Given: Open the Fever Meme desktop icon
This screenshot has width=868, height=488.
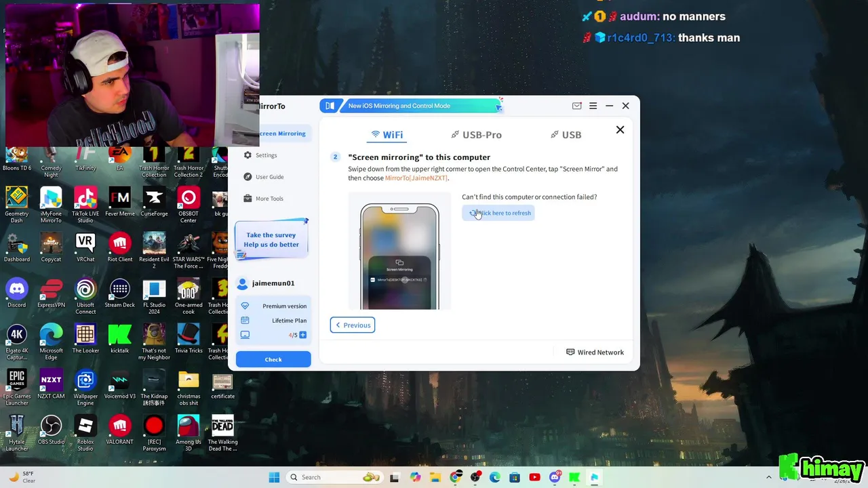Looking at the screenshot, I should (x=119, y=202).
